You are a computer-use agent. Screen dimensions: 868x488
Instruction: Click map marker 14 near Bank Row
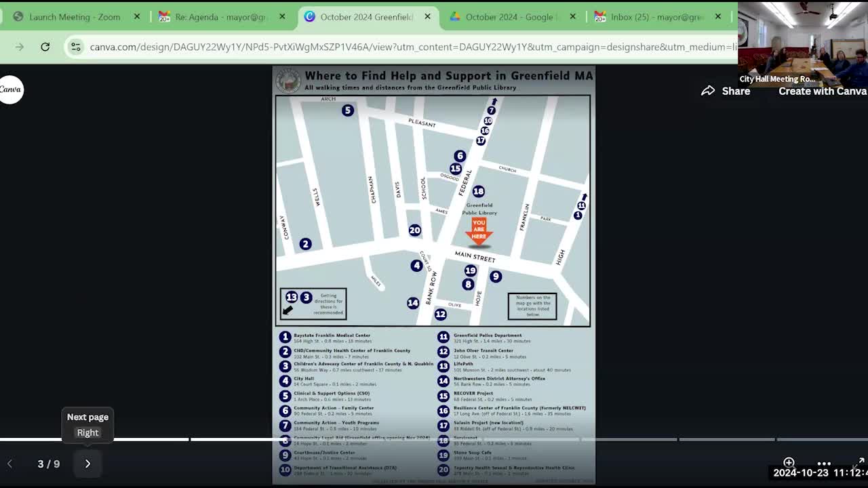413,303
